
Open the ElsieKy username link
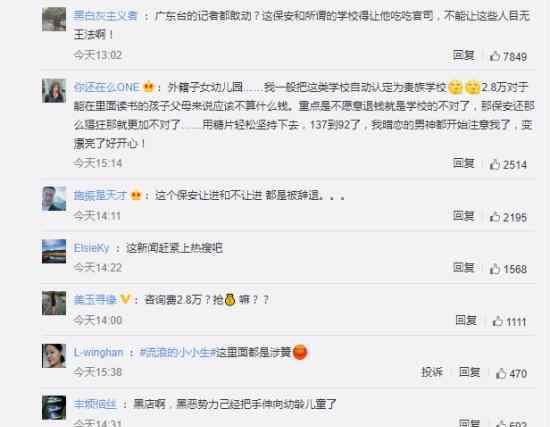92,248
